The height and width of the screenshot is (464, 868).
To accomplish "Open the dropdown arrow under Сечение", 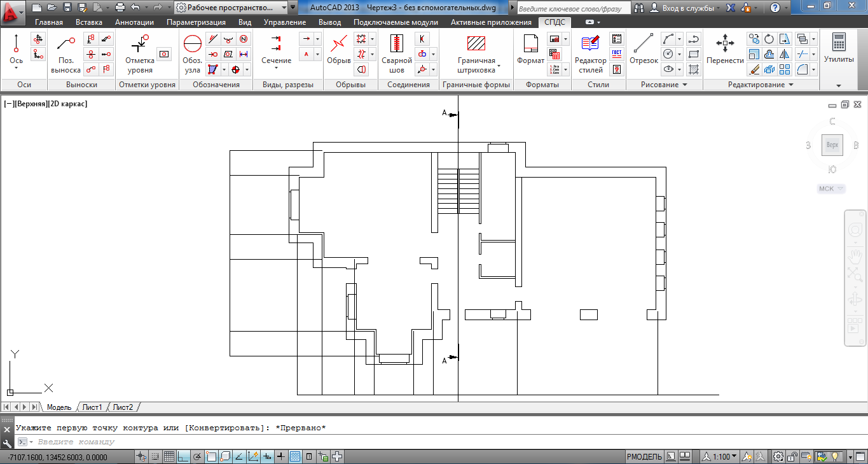I will pos(277,68).
